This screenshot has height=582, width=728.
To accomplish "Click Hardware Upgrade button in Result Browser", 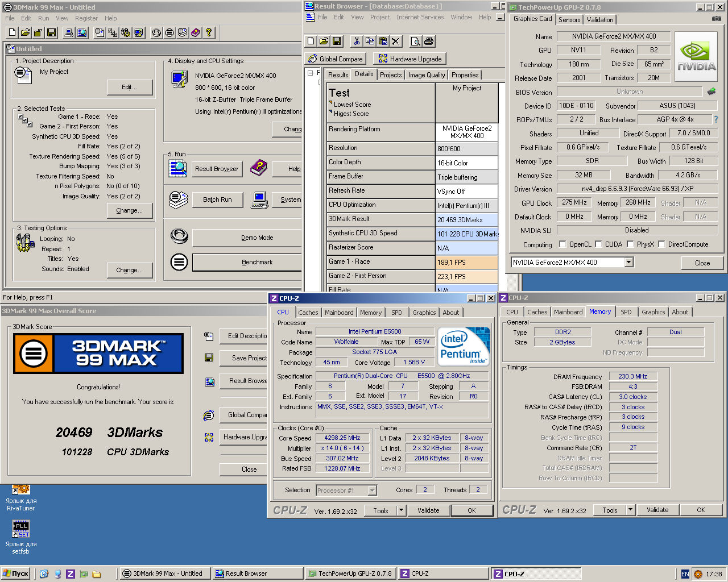I will pyautogui.click(x=410, y=59).
